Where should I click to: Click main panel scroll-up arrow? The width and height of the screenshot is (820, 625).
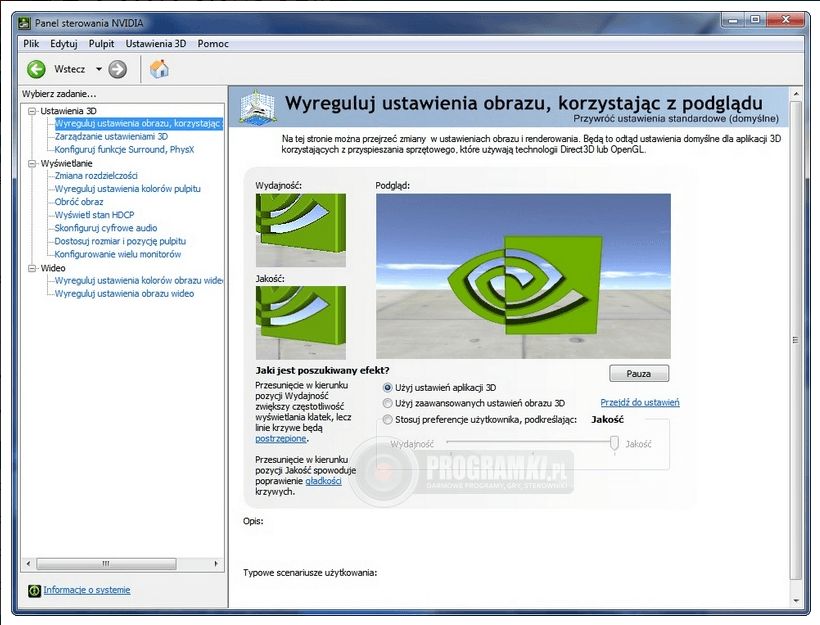[x=795, y=94]
